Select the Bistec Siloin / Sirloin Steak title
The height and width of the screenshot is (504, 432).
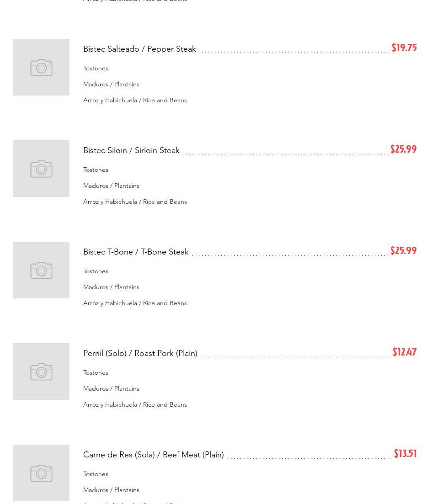coord(131,150)
